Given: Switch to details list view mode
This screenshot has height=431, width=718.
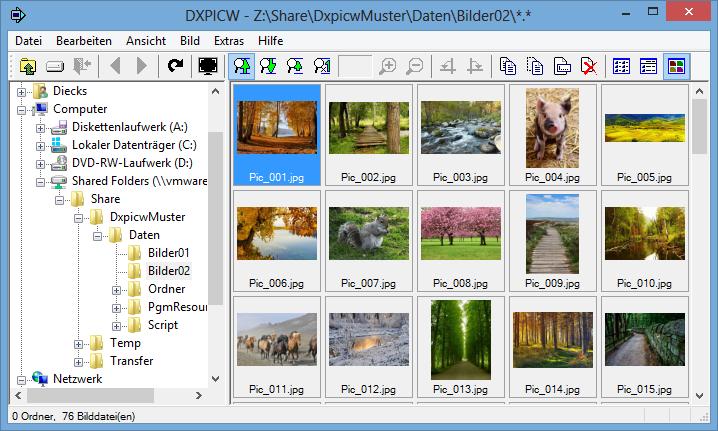Looking at the screenshot, I should [x=648, y=66].
